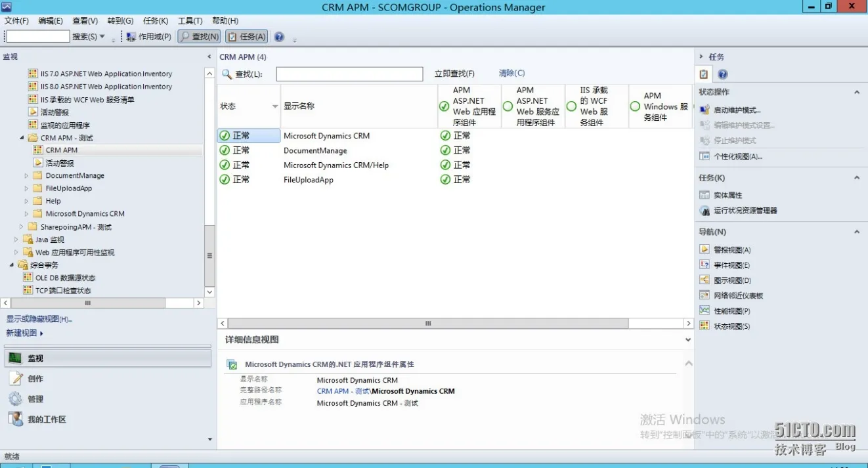
Task: Select the Microsoft Dynamics CRM/Help row
Action: click(x=454, y=165)
